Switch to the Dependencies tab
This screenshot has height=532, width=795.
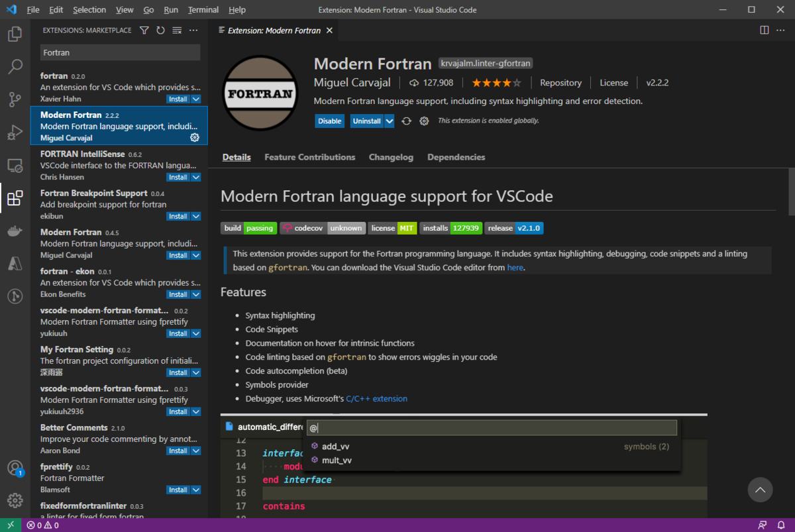[x=456, y=157]
